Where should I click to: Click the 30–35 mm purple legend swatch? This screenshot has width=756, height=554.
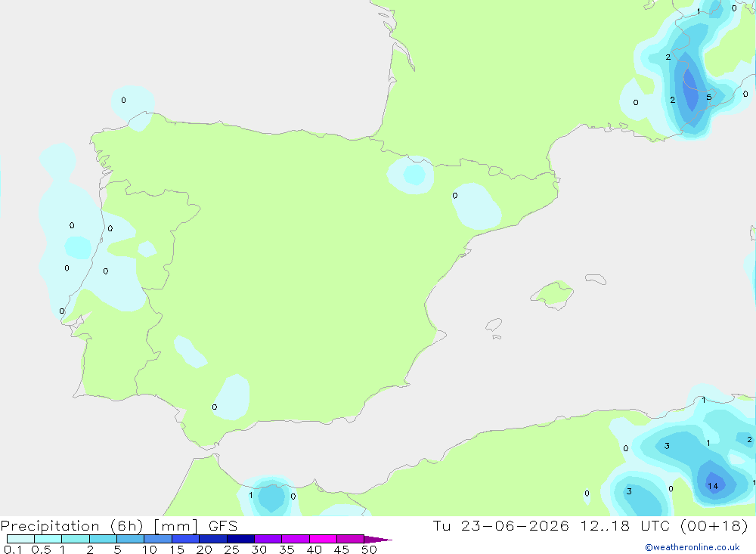coord(268,539)
